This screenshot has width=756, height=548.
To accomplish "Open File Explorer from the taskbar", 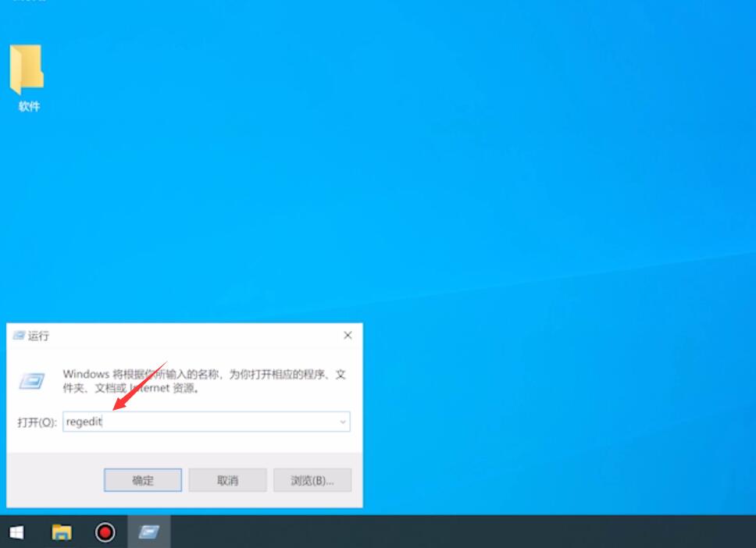I will pyautogui.click(x=61, y=532).
